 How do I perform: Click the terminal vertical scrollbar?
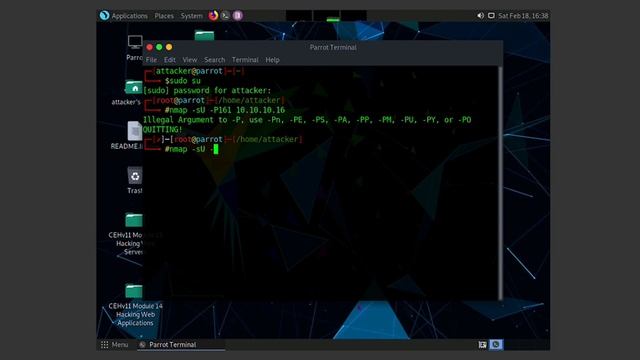[x=500, y=182]
